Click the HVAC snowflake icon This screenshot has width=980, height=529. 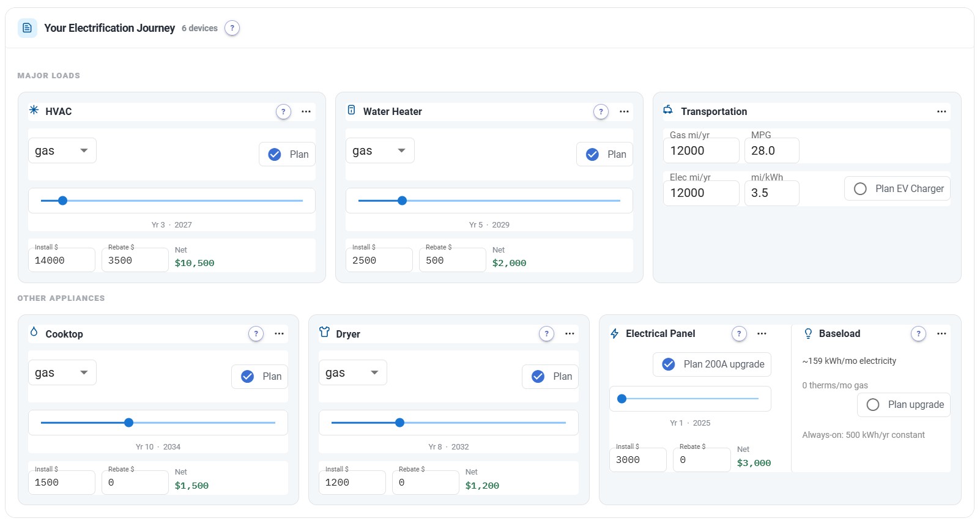point(34,111)
